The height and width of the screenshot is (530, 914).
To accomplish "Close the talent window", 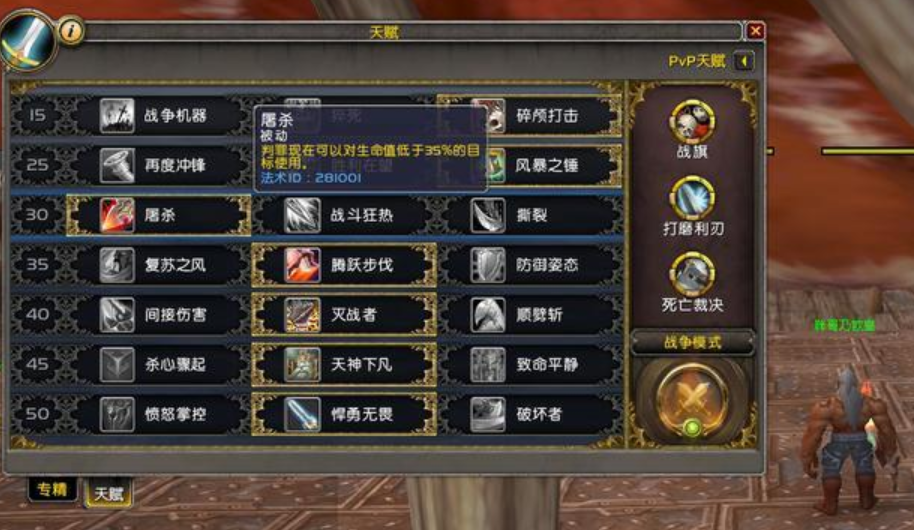I will coord(755,30).
